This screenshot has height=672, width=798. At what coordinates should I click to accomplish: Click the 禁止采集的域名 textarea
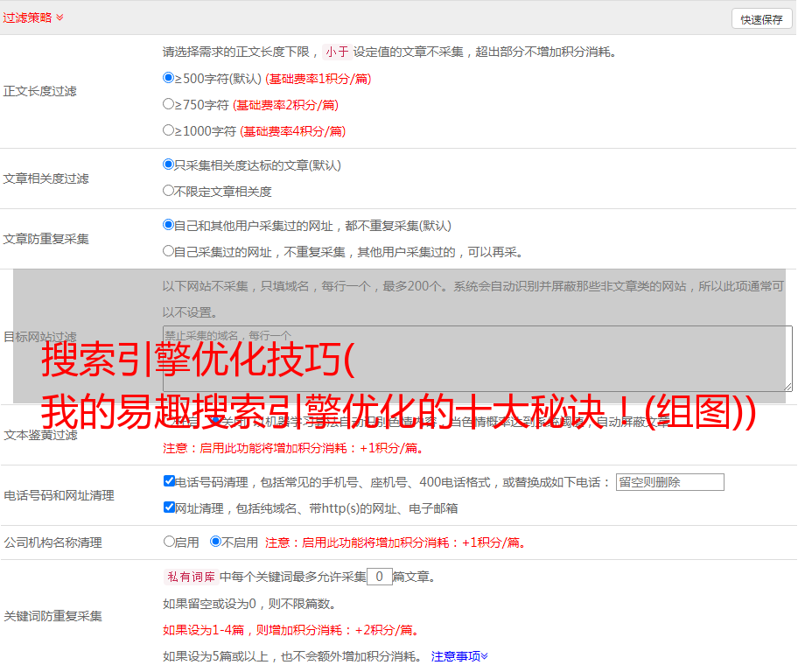[x=478, y=359]
